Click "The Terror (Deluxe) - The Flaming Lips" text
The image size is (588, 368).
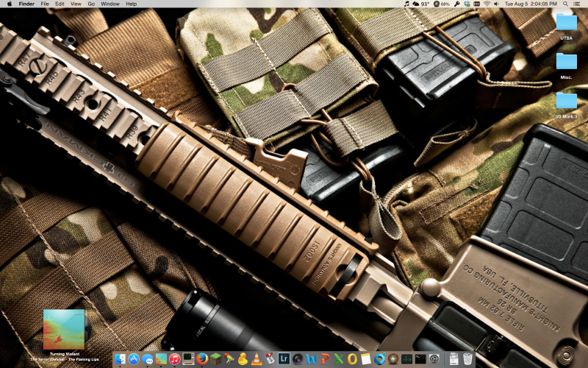[x=65, y=359]
